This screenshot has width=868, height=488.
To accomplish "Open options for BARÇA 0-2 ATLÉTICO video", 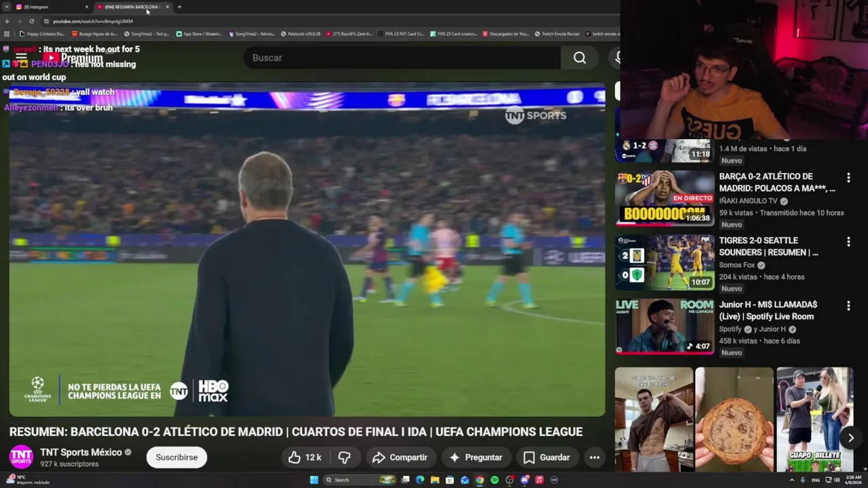I will (848, 178).
